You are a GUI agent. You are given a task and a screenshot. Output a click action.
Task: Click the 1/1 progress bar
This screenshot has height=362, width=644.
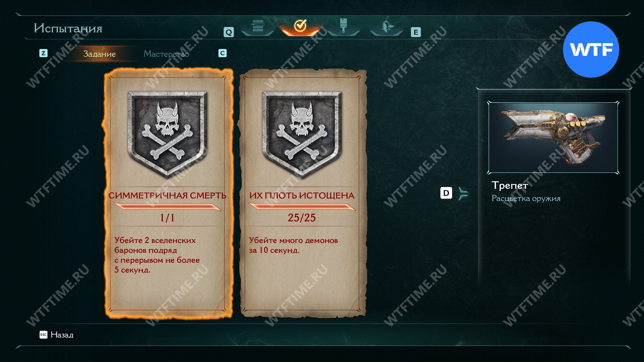(x=167, y=207)
